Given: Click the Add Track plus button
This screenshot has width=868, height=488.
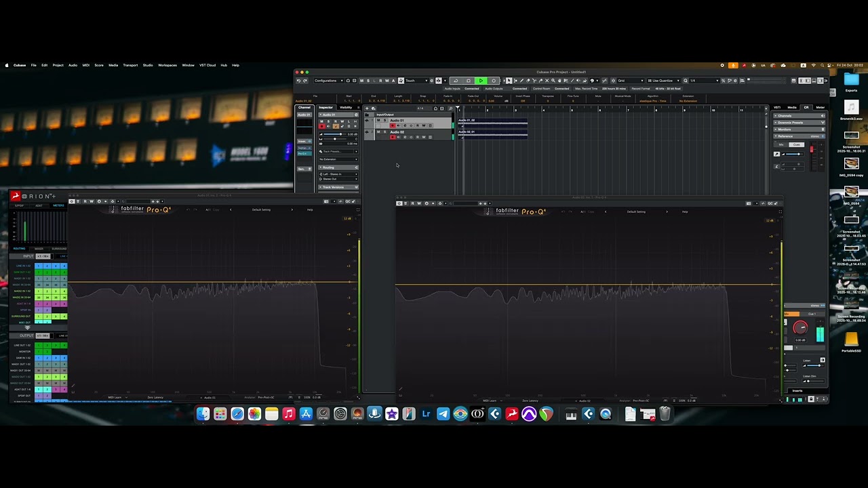Looking at the screenshot, I should tap(367, 108).
